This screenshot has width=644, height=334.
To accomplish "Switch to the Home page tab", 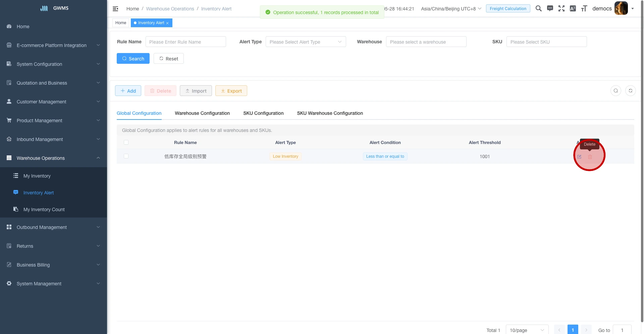I will pyautogui.click(x=121, y=23).
